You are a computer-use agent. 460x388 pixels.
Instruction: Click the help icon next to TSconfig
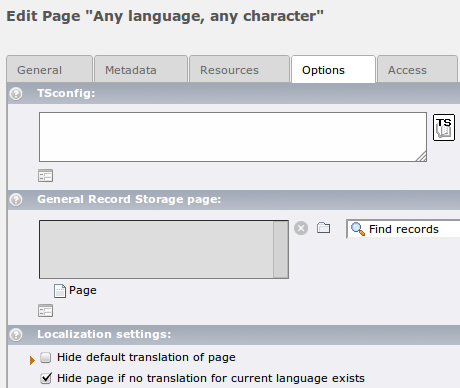[16, 94]
